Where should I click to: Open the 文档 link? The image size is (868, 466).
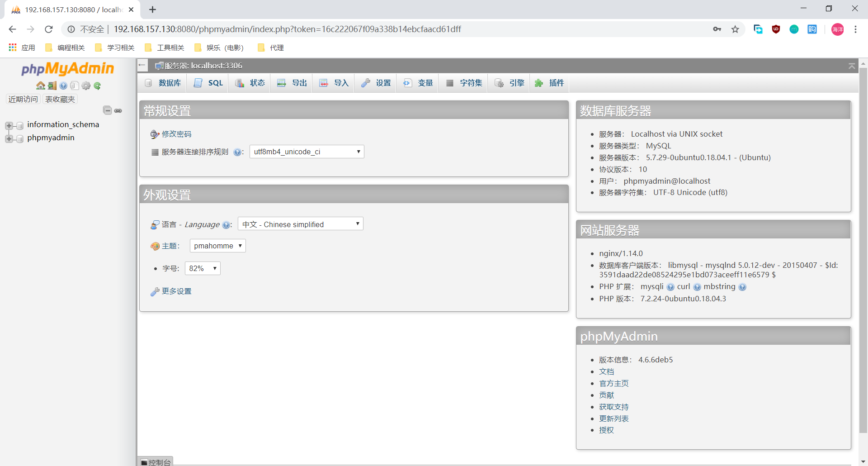click(606, 372)
